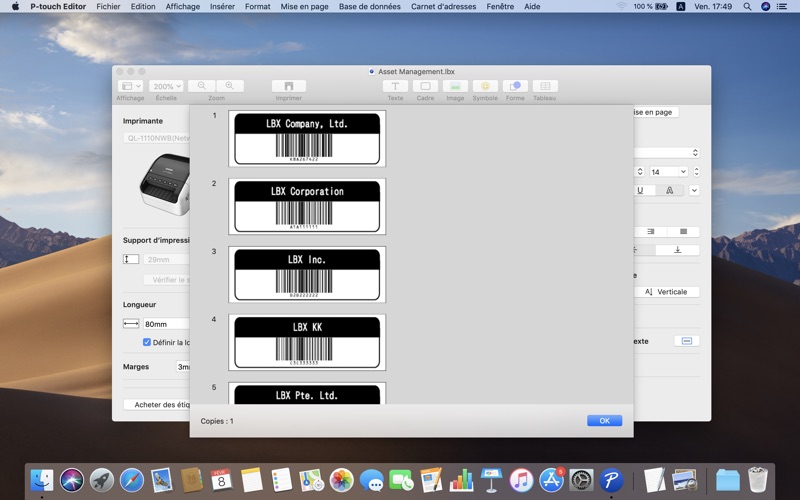Open the Insérer menu

click(222, 7)
